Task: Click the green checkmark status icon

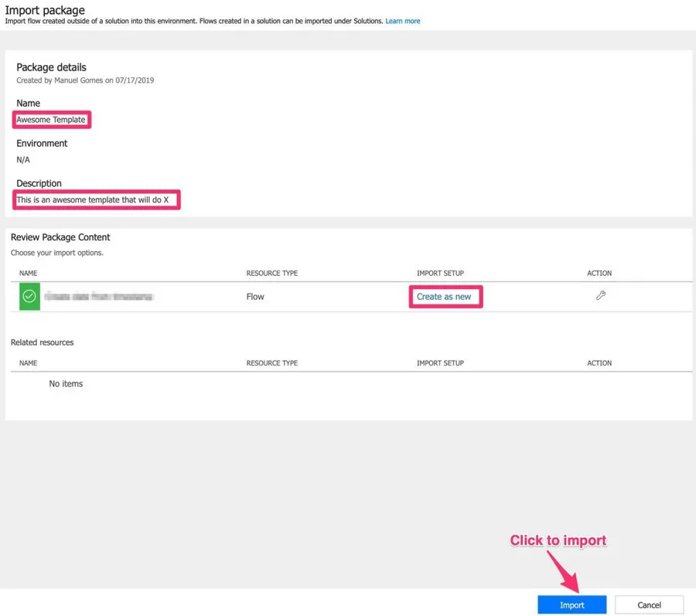Action: pyautogui.click(x=29, y=296)
